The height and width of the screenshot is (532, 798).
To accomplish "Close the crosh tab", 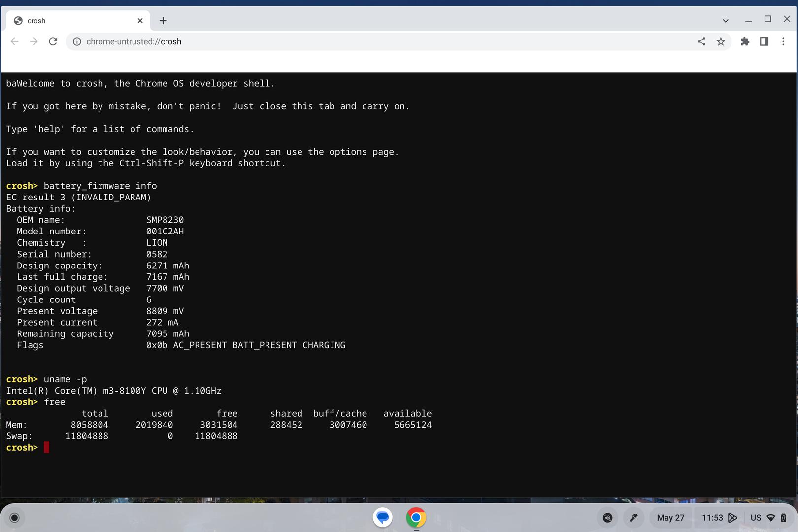I will (140, 20).
